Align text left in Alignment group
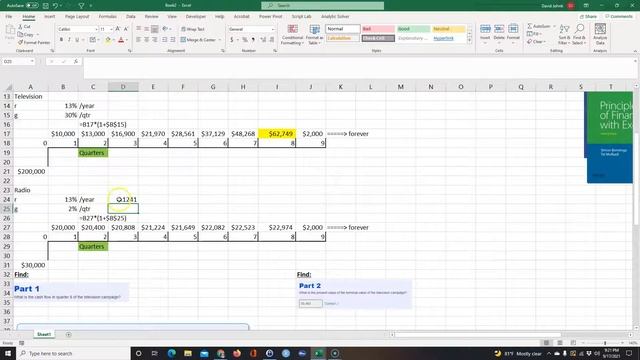This screenshot has width=640, height=360. (x=139, y=40)
